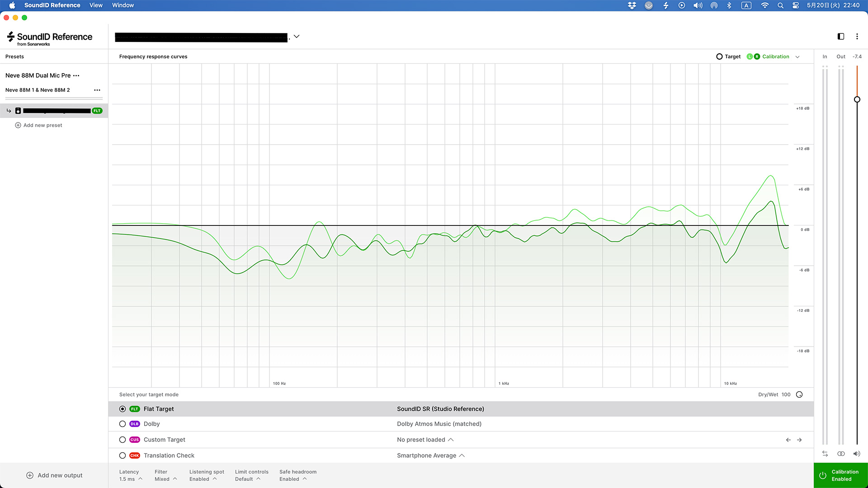Click the Add new output plus icon

(30, 475)
